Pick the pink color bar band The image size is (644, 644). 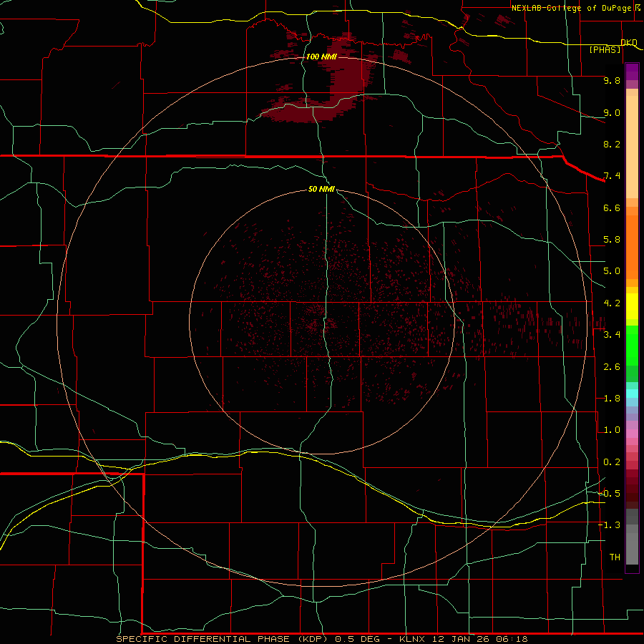(x=632, y=434)
